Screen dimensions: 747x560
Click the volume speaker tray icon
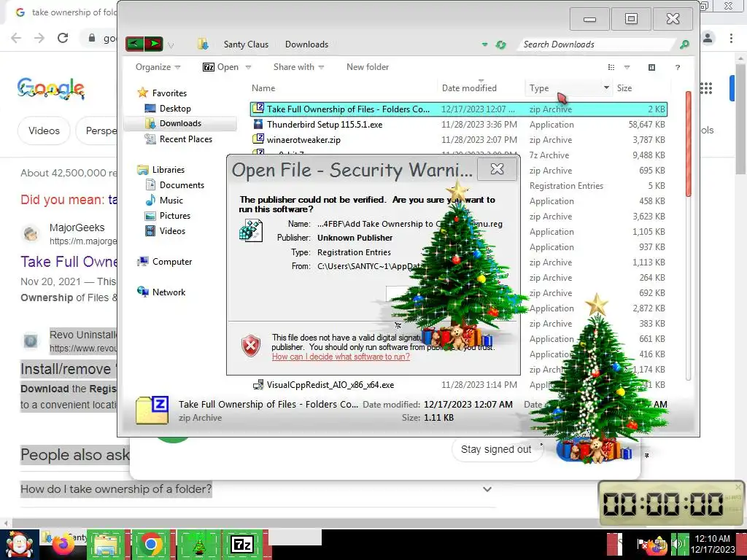click(676, 543)
